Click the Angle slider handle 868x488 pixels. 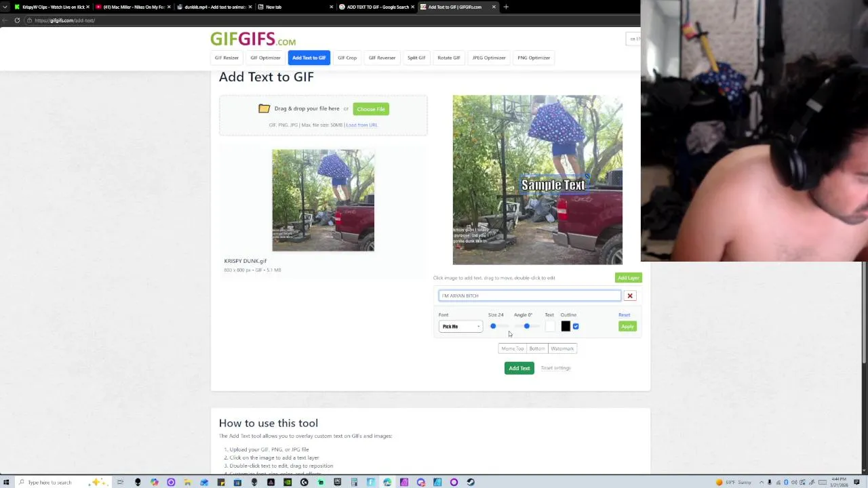pos(527,327)
